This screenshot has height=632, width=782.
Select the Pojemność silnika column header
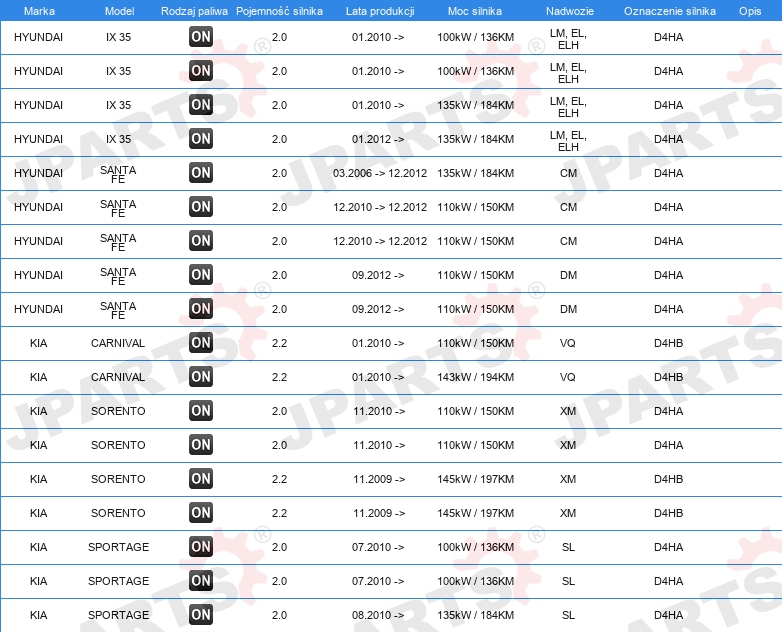[279, 11]
